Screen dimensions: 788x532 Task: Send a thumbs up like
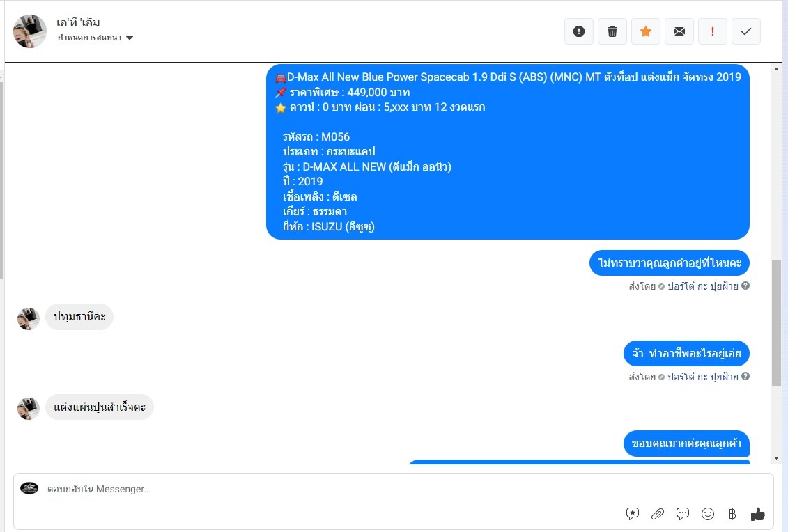757,513
